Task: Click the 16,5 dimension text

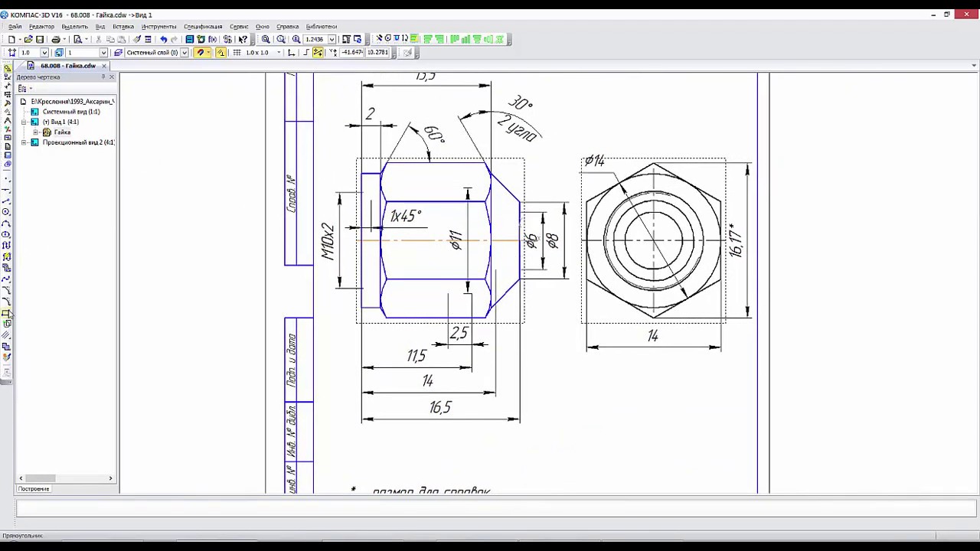Action: (x=440, y=408)
